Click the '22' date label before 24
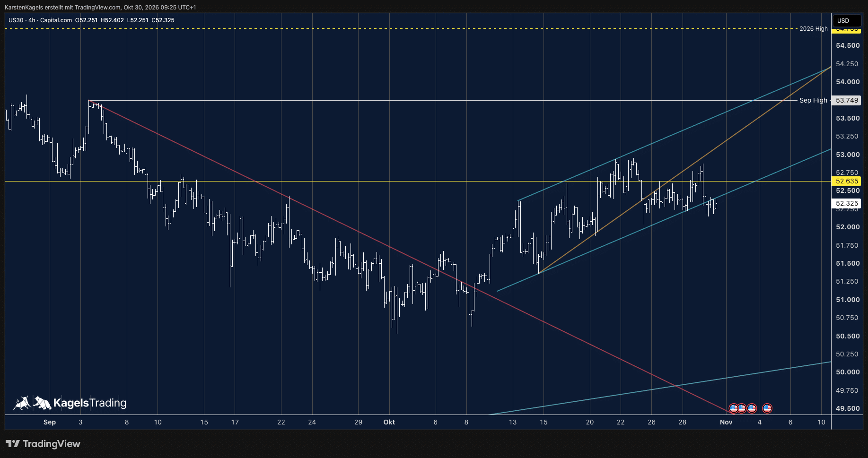The height and width of the screenshot is (458, 868). pyautogui.click(x=281, y=422)
